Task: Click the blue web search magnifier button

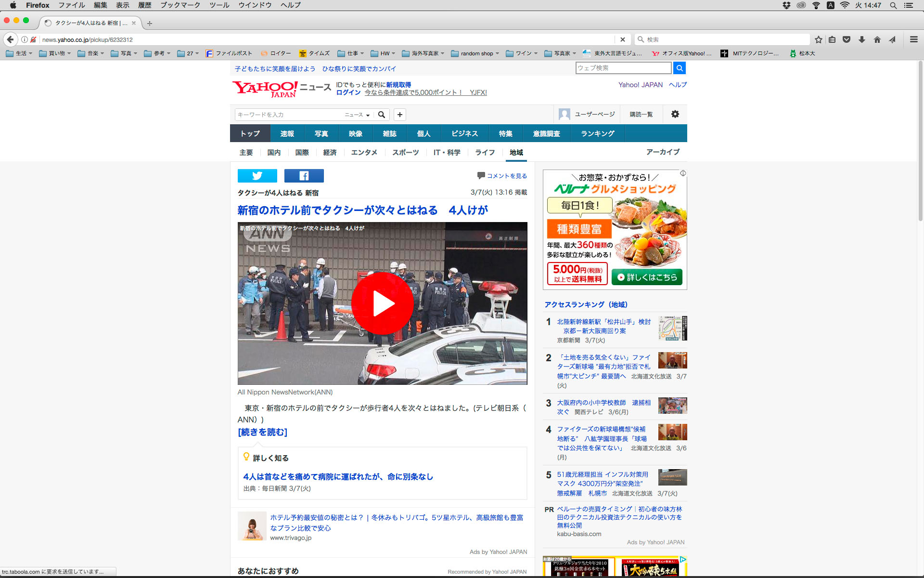Action: (x=679, y=68)
